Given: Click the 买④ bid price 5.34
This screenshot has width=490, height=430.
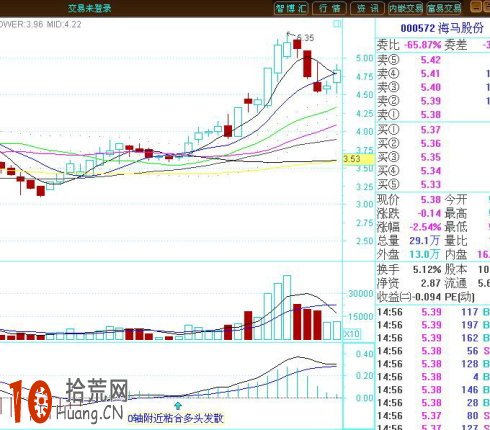Looking at the screenshot, I should [x=430, y=171].
